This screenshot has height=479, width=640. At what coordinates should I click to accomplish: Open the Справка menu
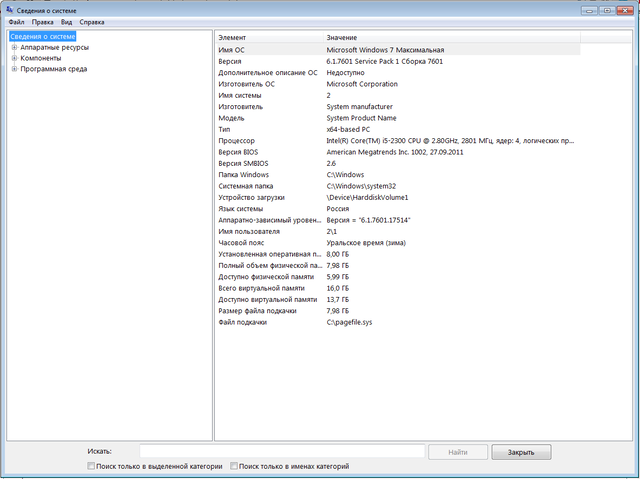click(91, 21)
